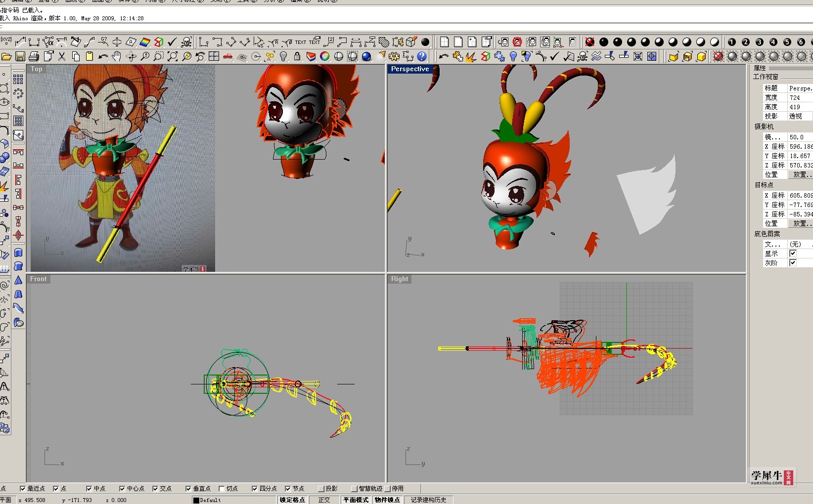Activate the Right viewport label
The height and width of the screenshot is (504, 813).
[400, 279]
